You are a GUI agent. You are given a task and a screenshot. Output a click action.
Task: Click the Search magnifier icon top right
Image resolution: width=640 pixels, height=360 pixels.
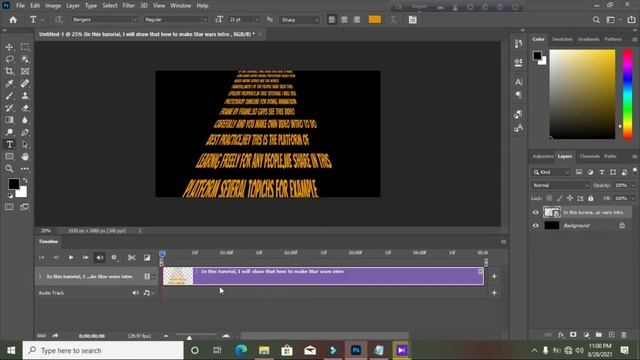pyautogui.click(x=596, y=20)
